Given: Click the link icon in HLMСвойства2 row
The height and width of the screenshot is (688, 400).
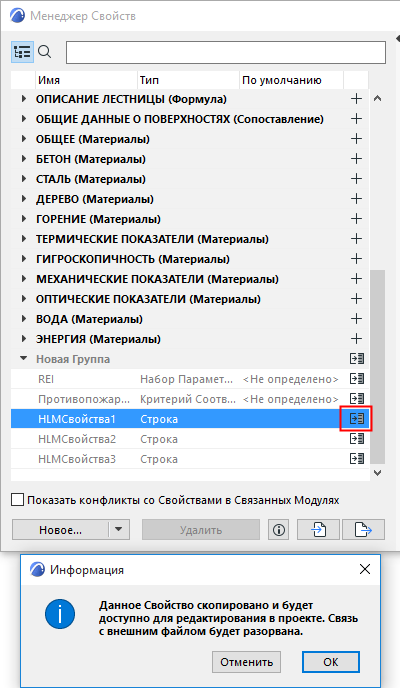Looking at the screenshot, I should [357, 439].
